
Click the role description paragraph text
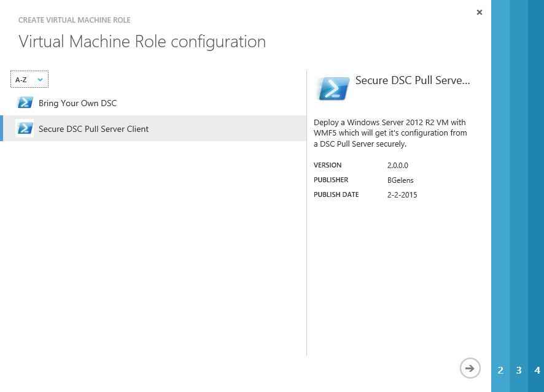(390, 133)
